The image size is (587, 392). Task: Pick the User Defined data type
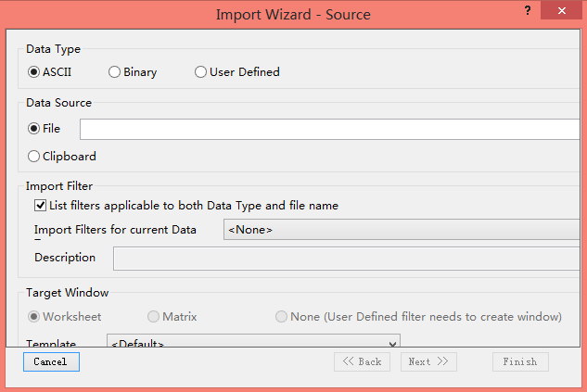pyautogui.click(x=201, y=71)
